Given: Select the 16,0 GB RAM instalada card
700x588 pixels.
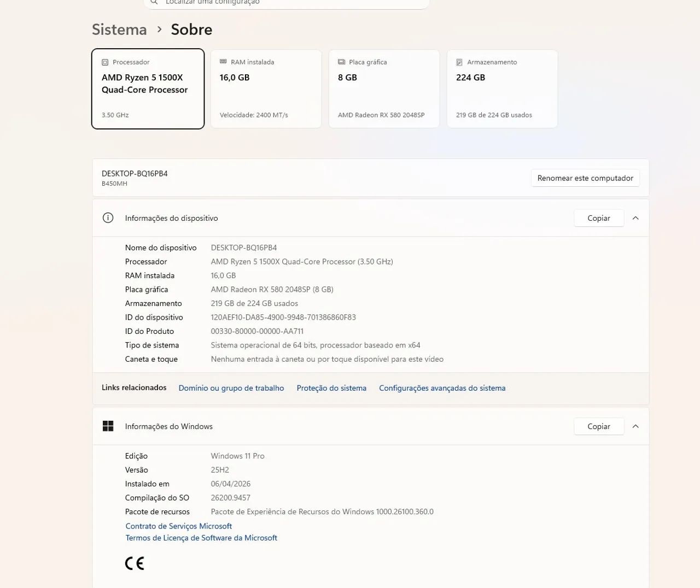Looking at the screenshot, I should pos(266,89).
